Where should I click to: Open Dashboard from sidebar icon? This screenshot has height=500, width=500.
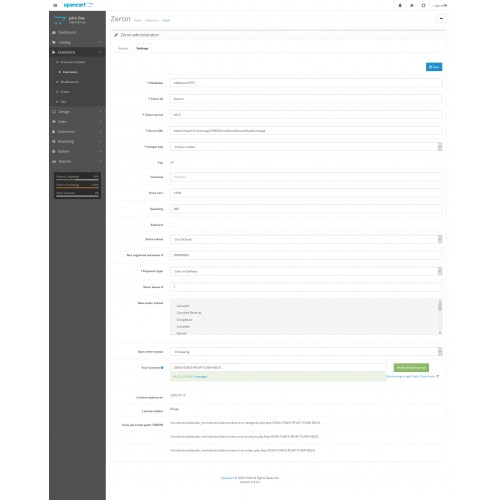(x=54, y=33)
